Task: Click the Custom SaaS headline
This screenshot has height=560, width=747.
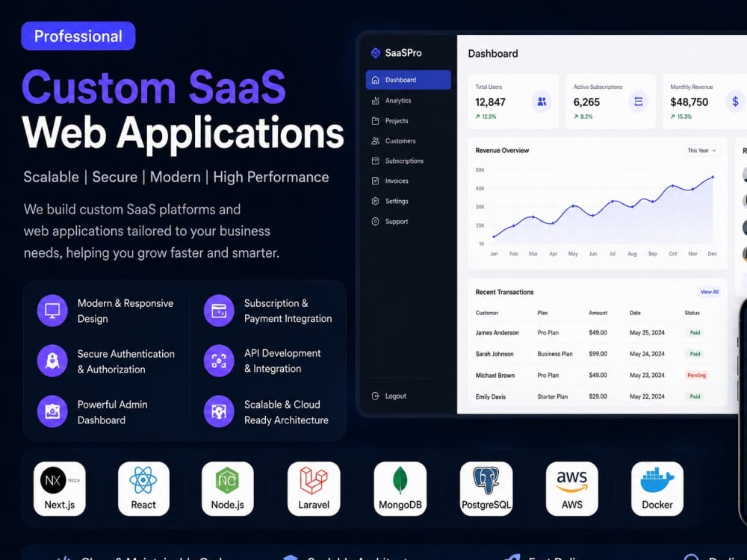Action: pos(153,87)
